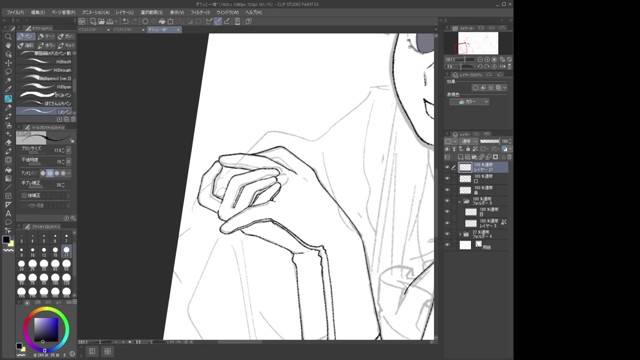
Task: Open the 表現色 カラー dropdown
Action: click(469, 102)
